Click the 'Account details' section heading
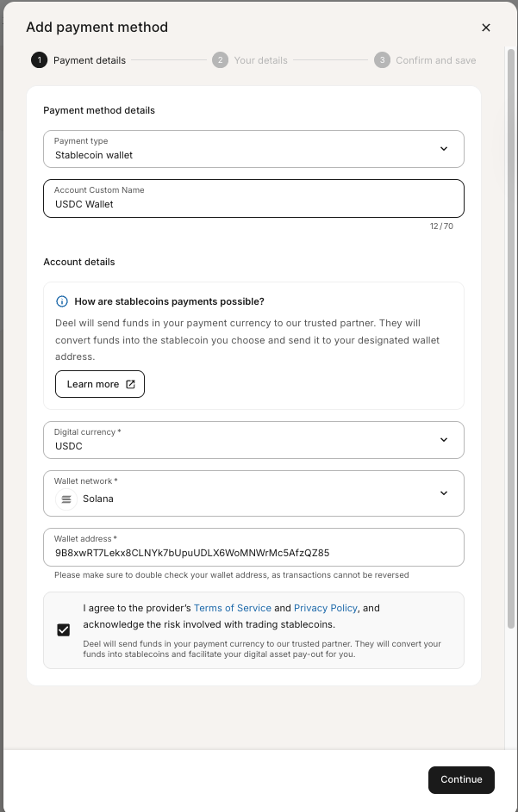518x812 pixels. (79, 262)
